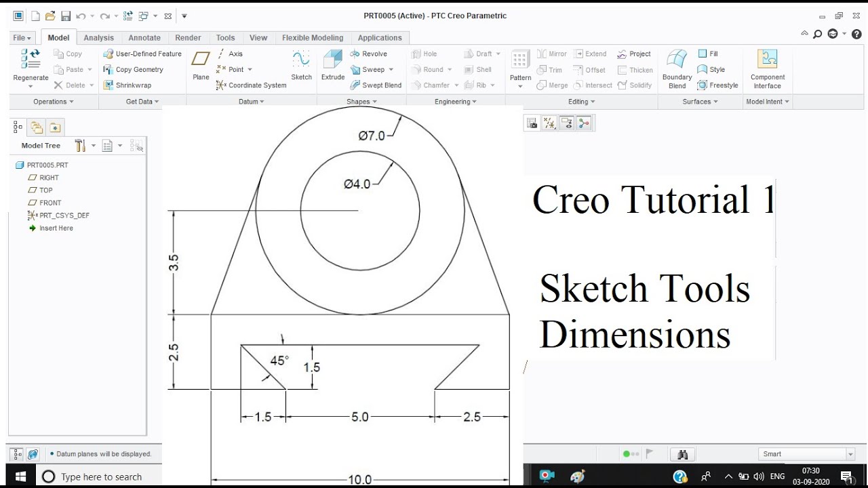Viewport: 868px width, 488px height.
Task: Click the binoculars Find icon
Action: 683,454
